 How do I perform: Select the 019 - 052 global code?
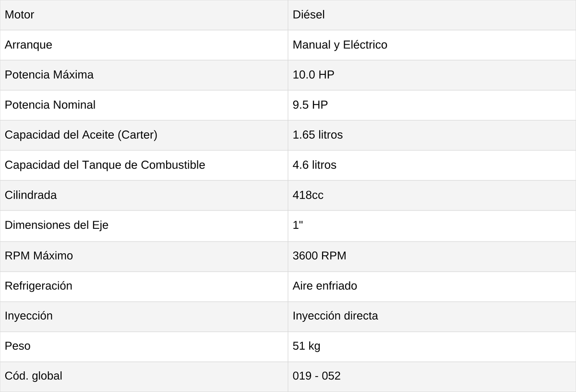pos(317,376)
